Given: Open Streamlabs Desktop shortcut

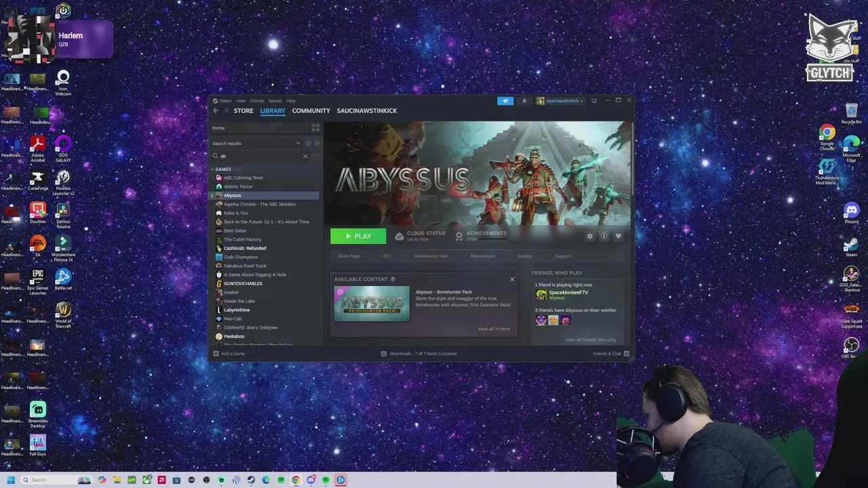Looking at the screenshot, I should click(38, 415).
